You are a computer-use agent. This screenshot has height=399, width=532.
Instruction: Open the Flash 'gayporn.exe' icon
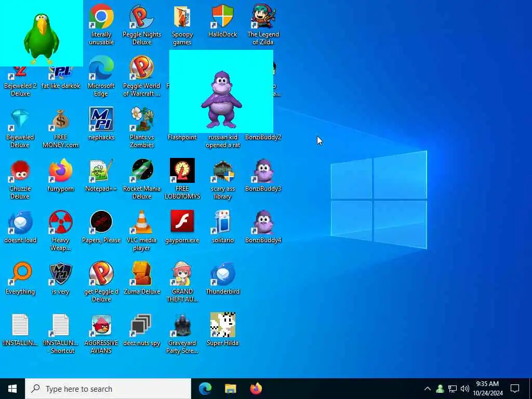tap(182, 222)
